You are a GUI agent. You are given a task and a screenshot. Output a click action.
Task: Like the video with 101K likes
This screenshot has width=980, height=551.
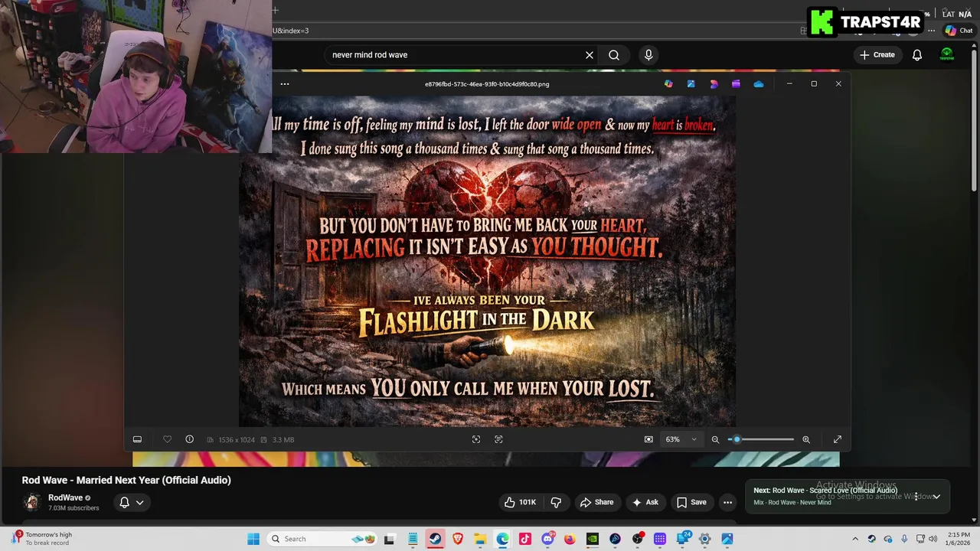[521, 502]
